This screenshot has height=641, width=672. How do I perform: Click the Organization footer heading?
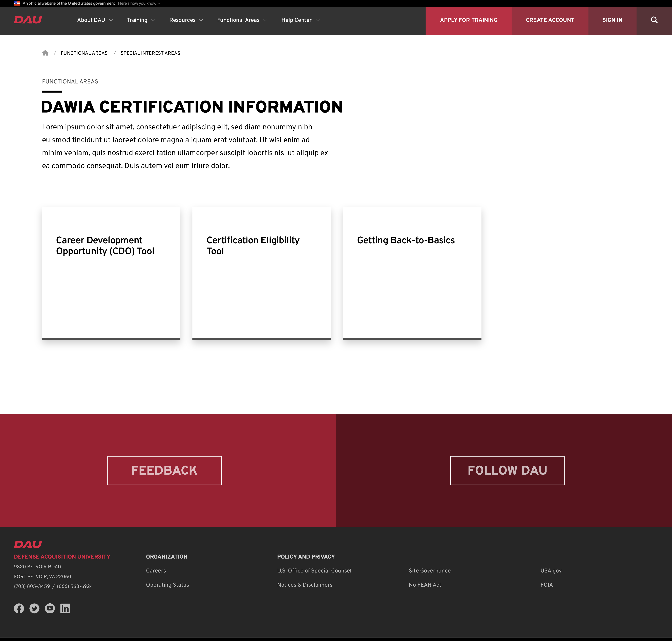coord(166,557)
